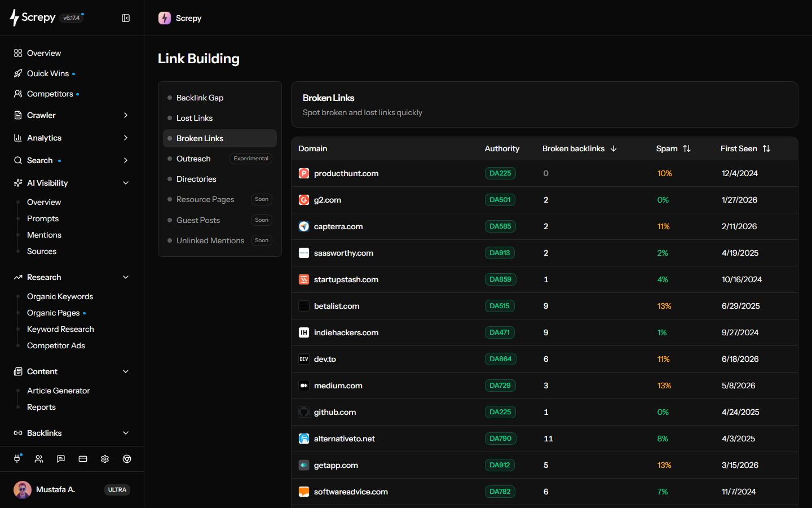The image size is (812, 508).
Task: Click the g2.com favicon
Action: click(304, 200)
